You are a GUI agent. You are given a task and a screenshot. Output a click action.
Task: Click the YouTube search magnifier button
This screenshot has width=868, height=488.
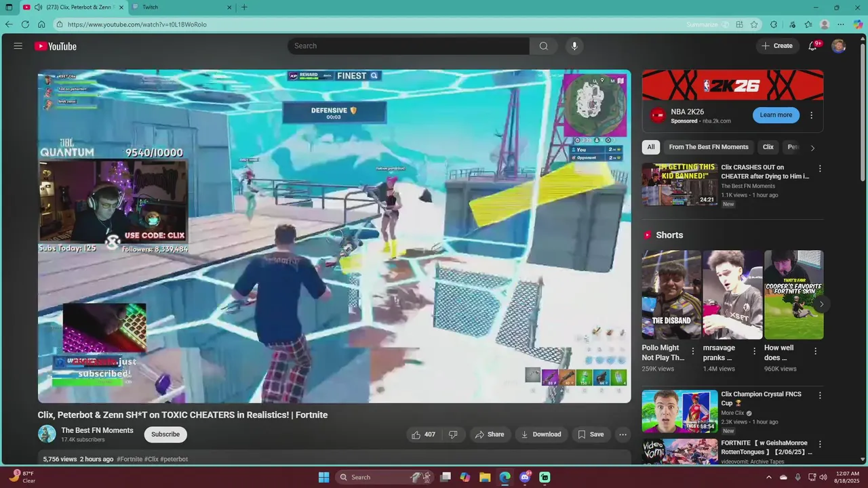(543, 46)
